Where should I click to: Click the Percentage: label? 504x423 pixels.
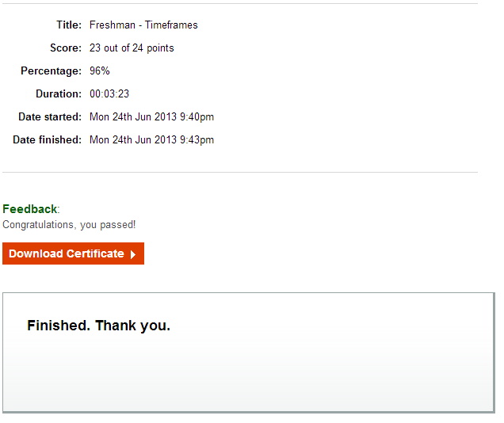click(52, 71)
